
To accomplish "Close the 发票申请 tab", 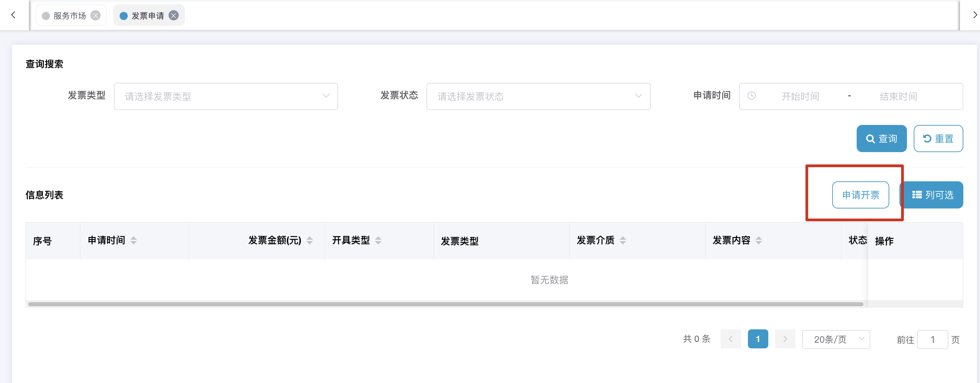I will point(174,16).
